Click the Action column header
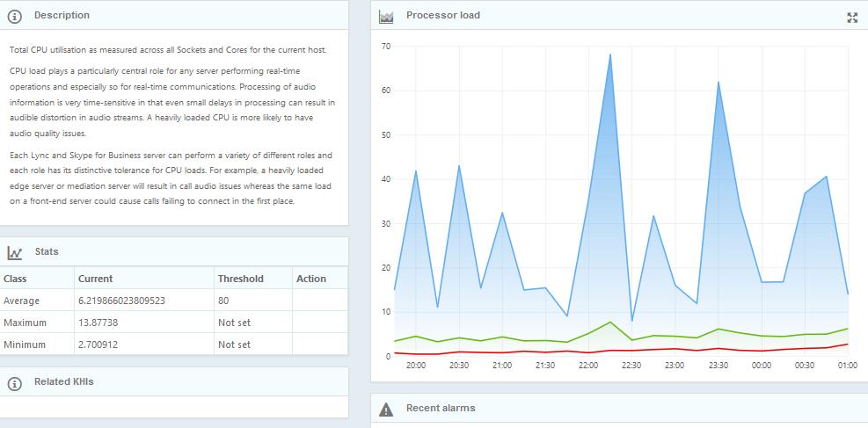Screen dimensions: 868x428 pos(311,279)
